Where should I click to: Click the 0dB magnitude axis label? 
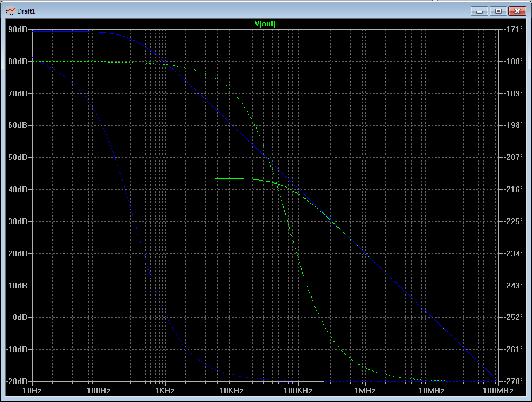point(20,317)
